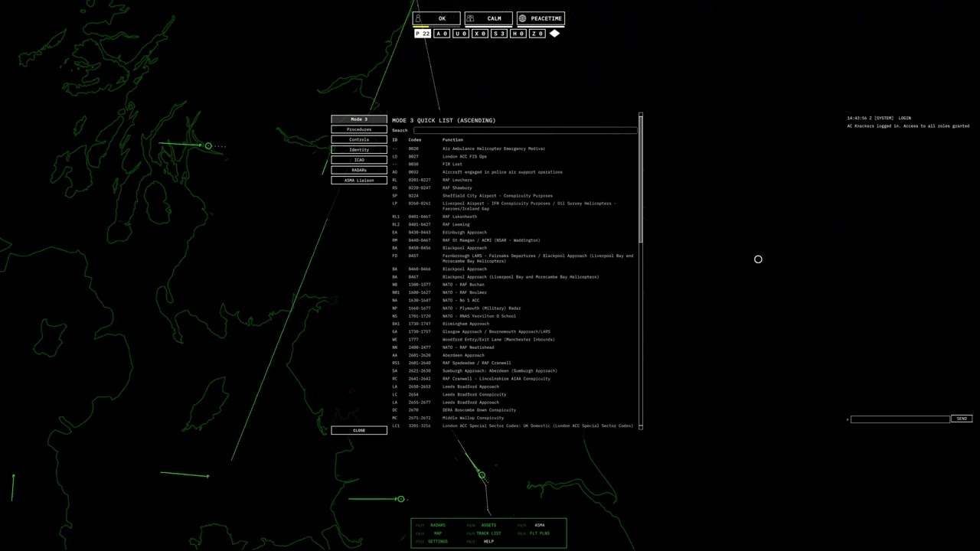The image size is (980, 551).
Task: Click the operator person icon beside OK
Action: click(x=418, y=18)
